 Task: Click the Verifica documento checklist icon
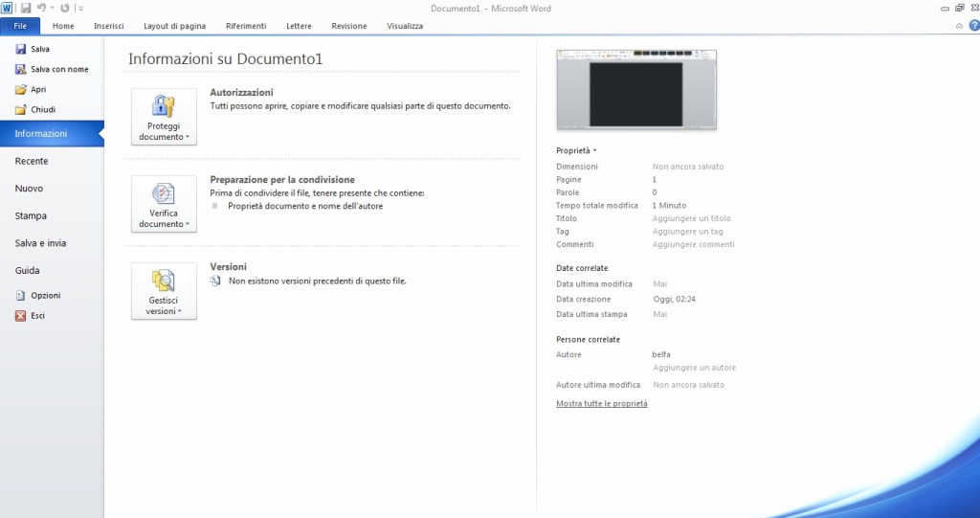pos(163,193)
